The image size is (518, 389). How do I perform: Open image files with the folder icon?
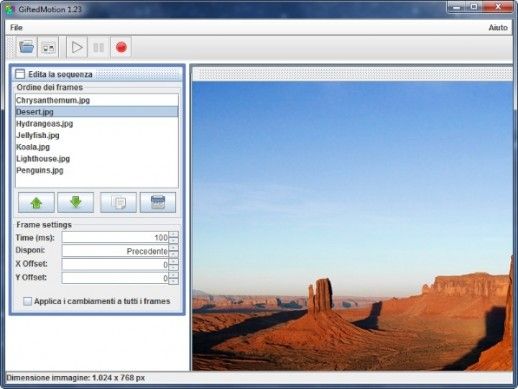click(x=27, y=47)
